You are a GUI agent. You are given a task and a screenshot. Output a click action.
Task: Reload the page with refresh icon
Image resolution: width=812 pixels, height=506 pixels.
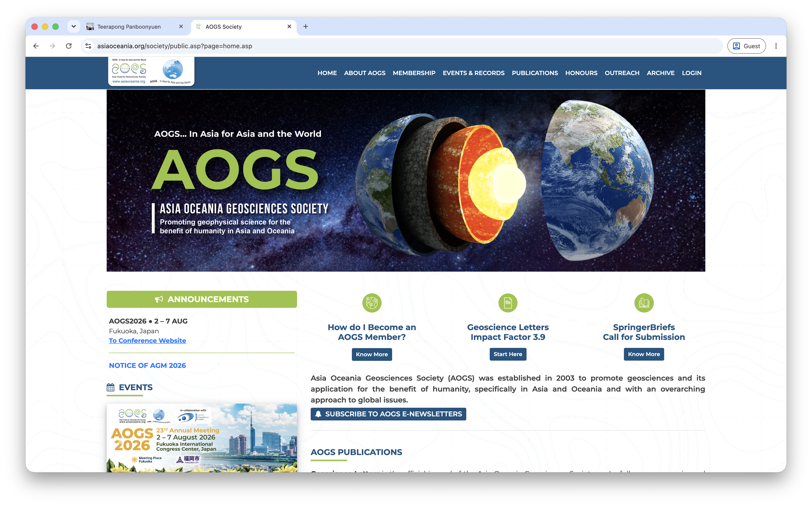click(x=69, y=46)
